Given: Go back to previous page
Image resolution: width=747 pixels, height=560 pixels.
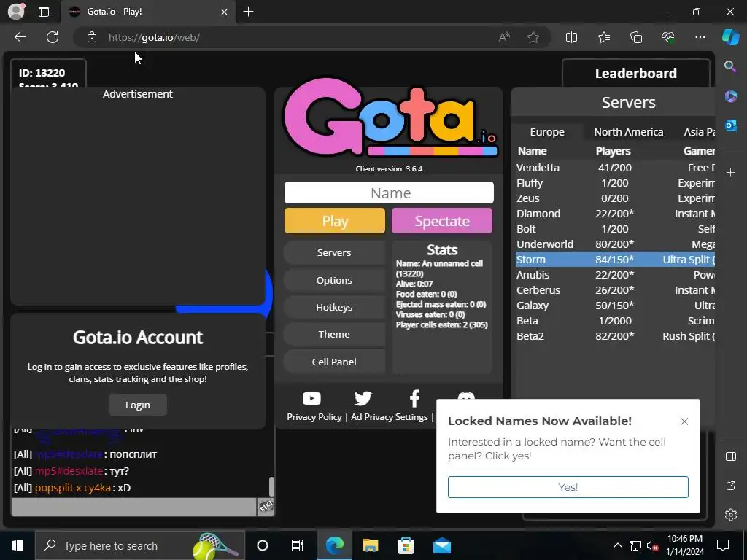Looking at the screenshot, I should pos(20,37).
